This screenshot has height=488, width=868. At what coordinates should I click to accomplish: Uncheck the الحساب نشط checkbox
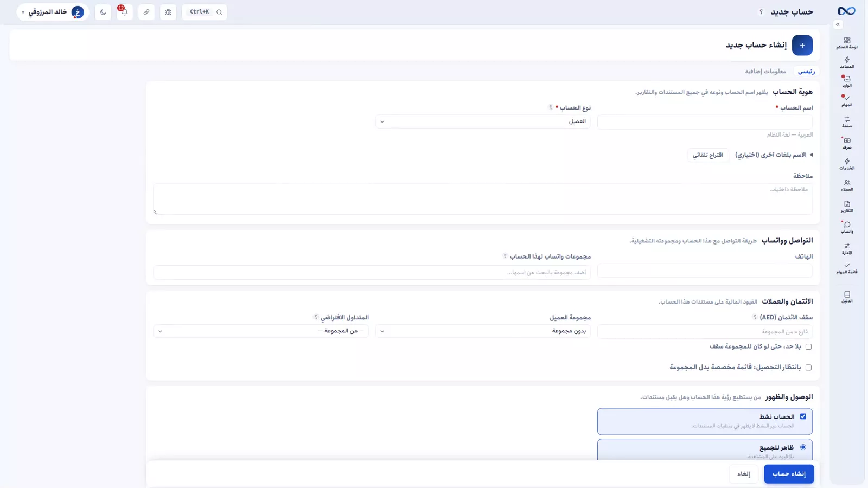pyautogui.click(x=803, y=416)
